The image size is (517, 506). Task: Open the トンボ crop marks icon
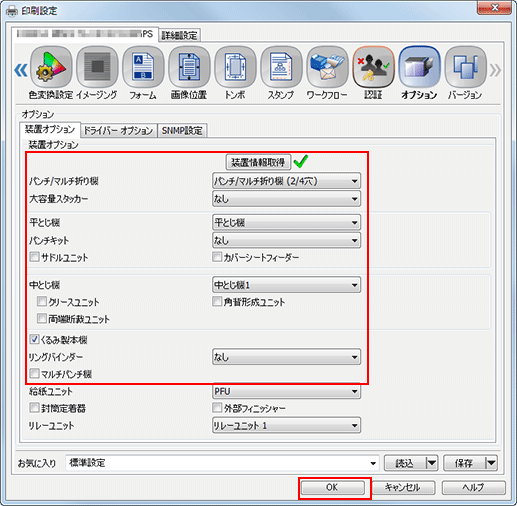point(235,67)
